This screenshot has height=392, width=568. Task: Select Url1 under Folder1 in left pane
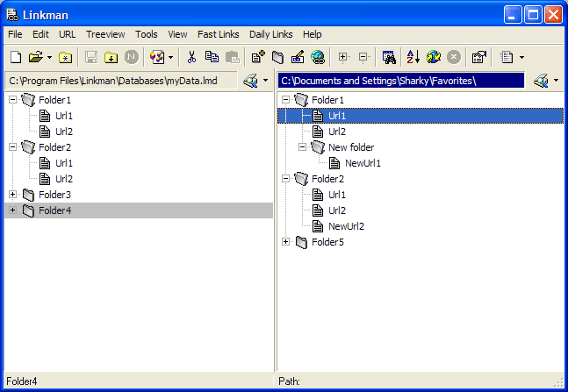[64, 116]
